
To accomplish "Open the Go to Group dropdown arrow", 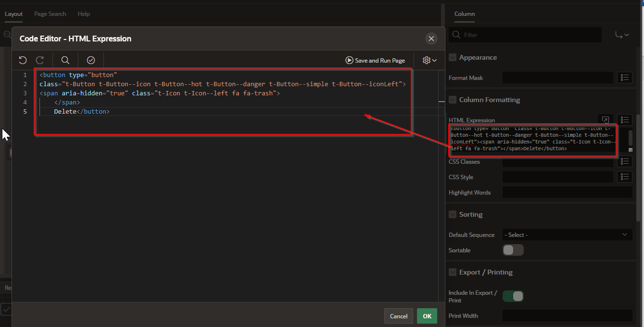I will [622, 35].
